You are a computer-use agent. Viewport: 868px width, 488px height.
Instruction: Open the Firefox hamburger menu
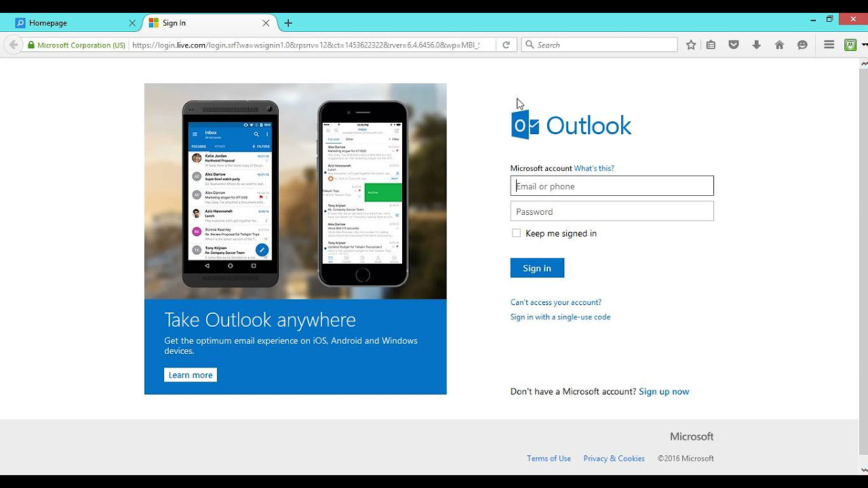(x=829, y=45)
